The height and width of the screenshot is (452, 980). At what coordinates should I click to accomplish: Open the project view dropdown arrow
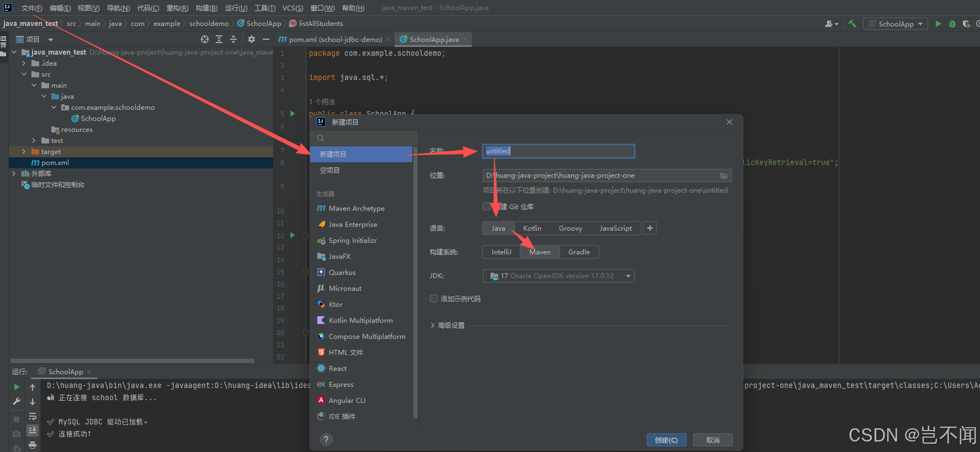pyautogui.click(x=51, y=40)
